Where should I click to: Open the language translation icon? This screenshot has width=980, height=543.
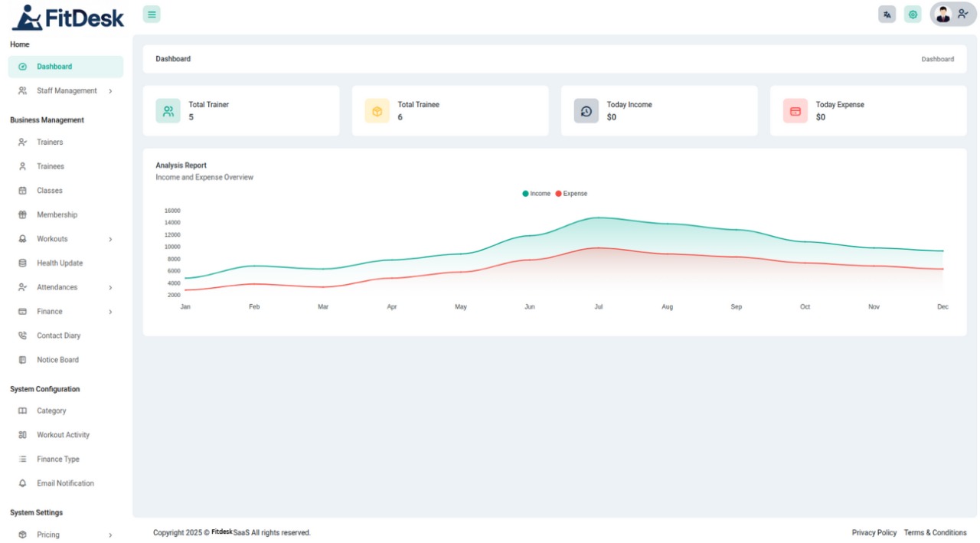(x=887, y=15)
